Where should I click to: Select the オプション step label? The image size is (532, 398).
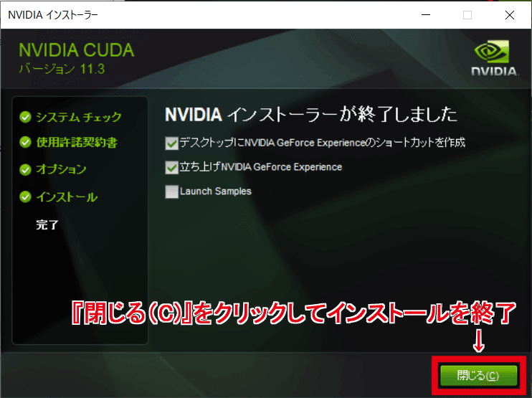[x=61, y=169]
